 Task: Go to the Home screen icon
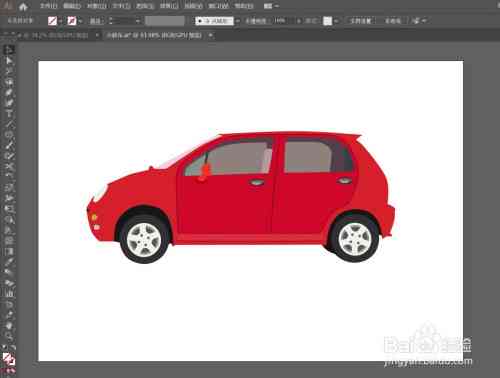click(x=23, y=6)
